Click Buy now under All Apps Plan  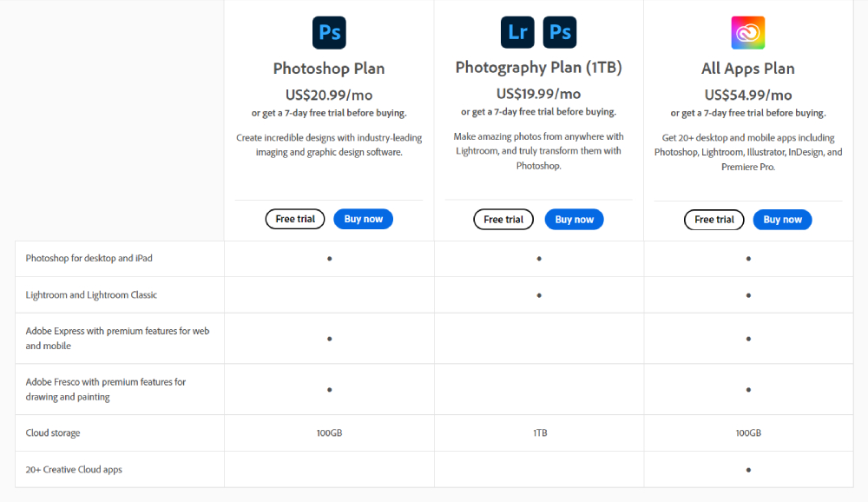[x=782, y=219]
